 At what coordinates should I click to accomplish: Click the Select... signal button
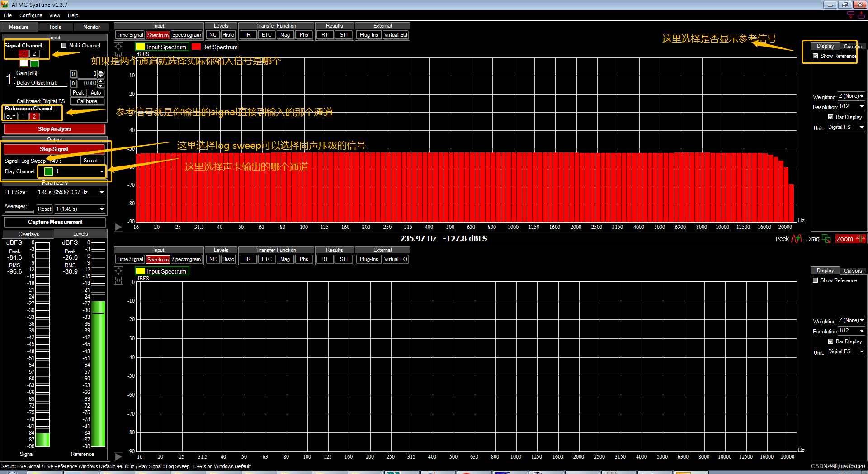pyautogui.click(x=93, y=161)
